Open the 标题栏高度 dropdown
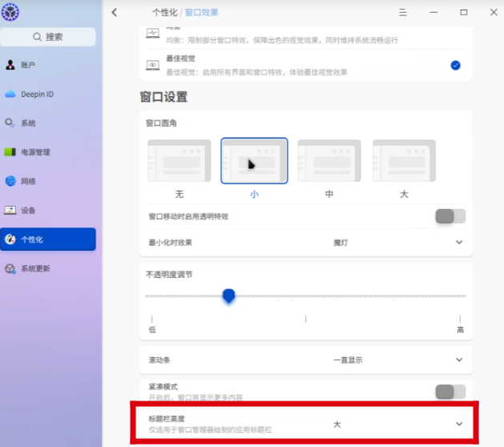This screenshot has width=504, height=447. tap(398, 425)
